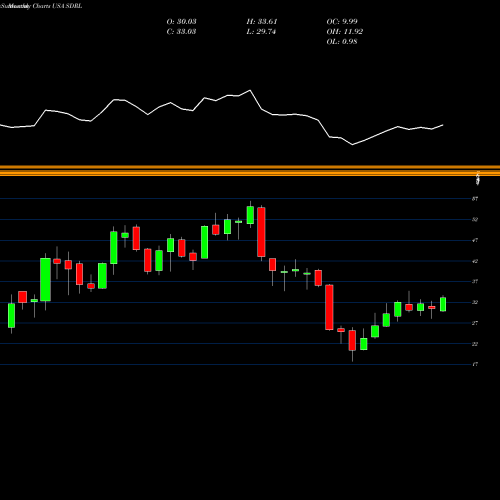This screenshot has height=500, width=500.
Task: Select the 'OL: 0.98' reading
Action: [342, 42]
